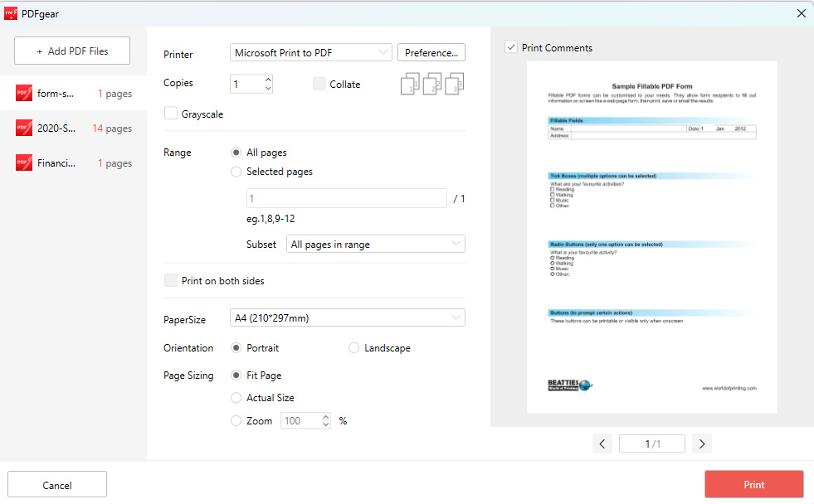Click the next page arrow under the preview

tap(702, 443)
